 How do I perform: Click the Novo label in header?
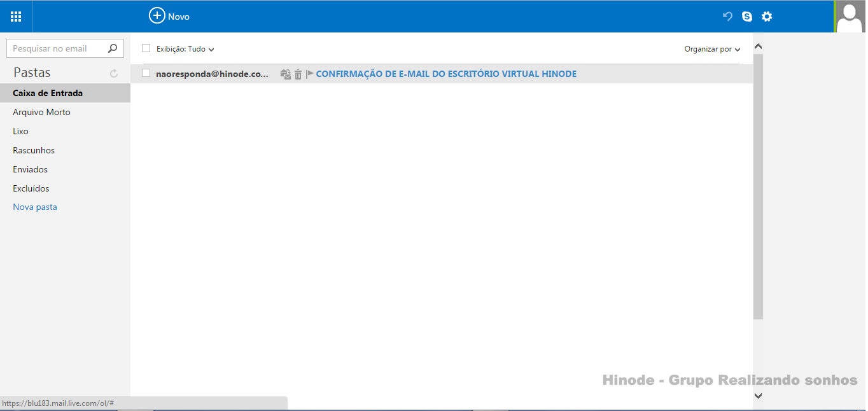click(179, 17)
